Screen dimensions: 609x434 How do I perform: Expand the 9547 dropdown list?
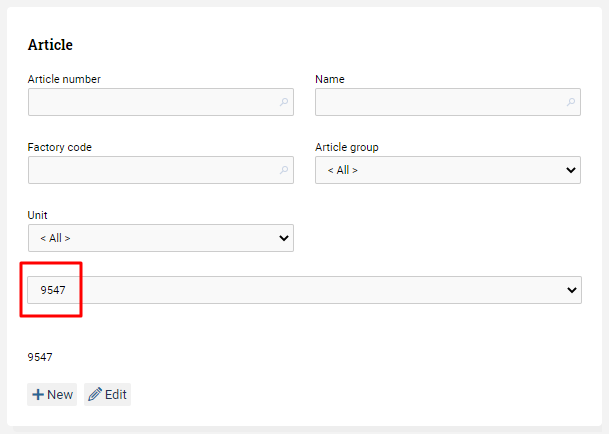coord(304,290)
